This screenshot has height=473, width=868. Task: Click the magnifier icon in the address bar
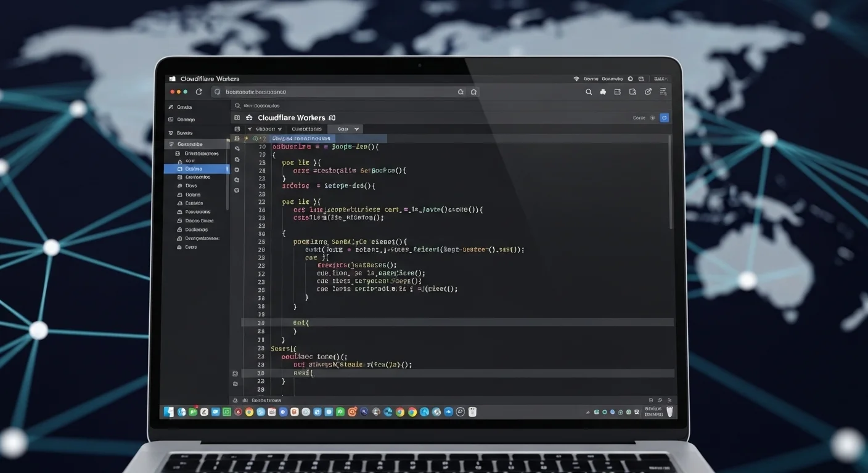pyautogui.click(x=216, y=92)
